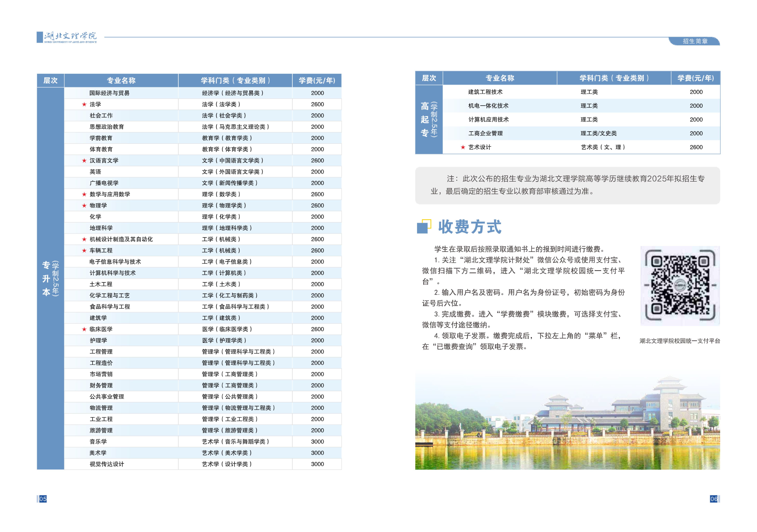This screenshot has width=757, height=532.
Task: Click the 国际经济与贸易 major name
Action: coord(109,93)
